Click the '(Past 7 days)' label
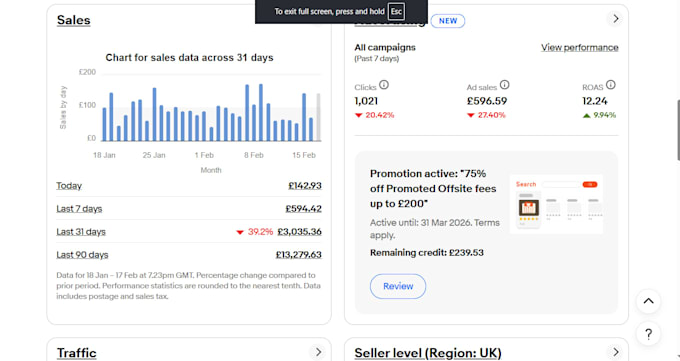This screenshot has width=680, height=361. coord(376,59)
